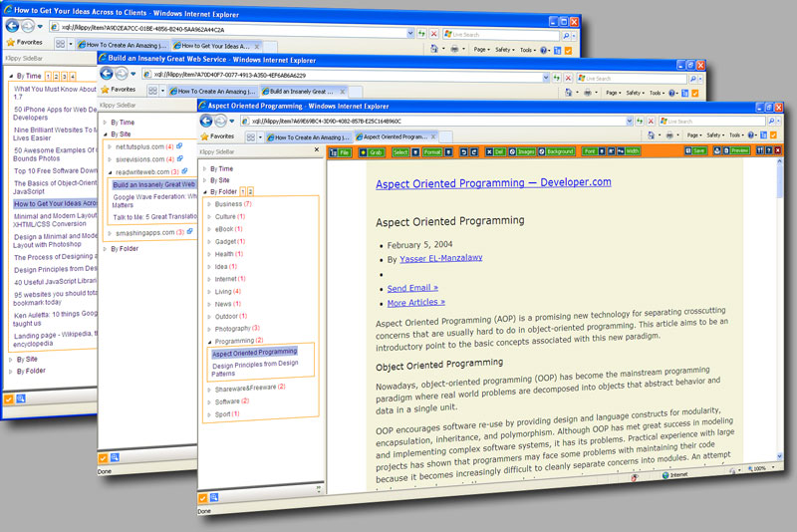Expand 'By Site' in front window sidebar
The height and width of the screenshot is (532, 797).
pyautogui.click(x=205, y=180)
